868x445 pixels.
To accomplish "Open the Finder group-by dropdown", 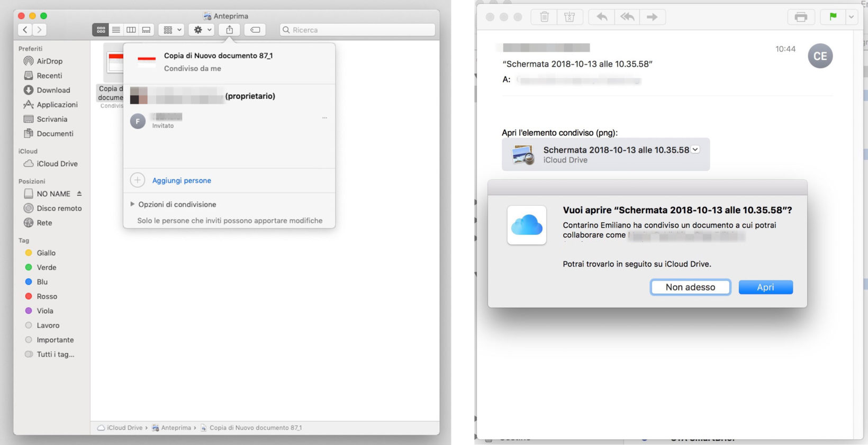I will 172,30.
